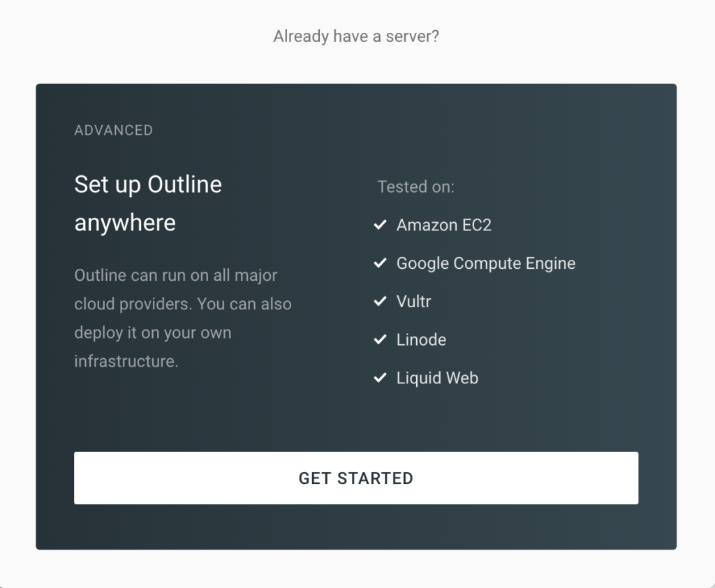
Task: Click the Linode checkmark icon
Action: 380,340
